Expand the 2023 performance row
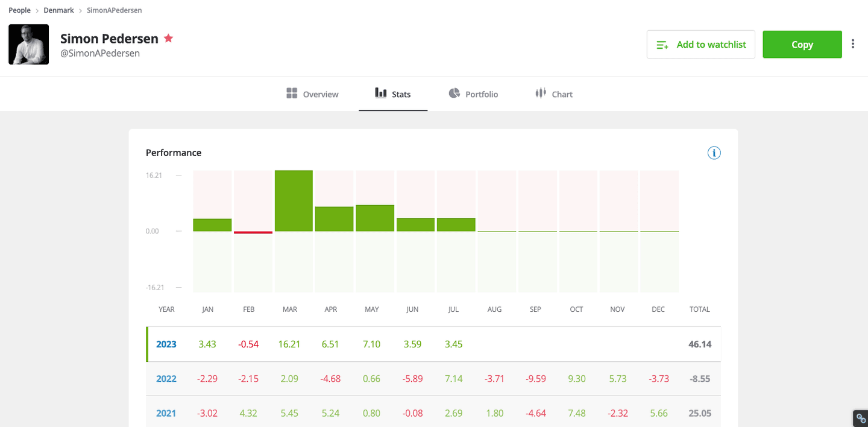868x427 pixels. coord(166,344)
